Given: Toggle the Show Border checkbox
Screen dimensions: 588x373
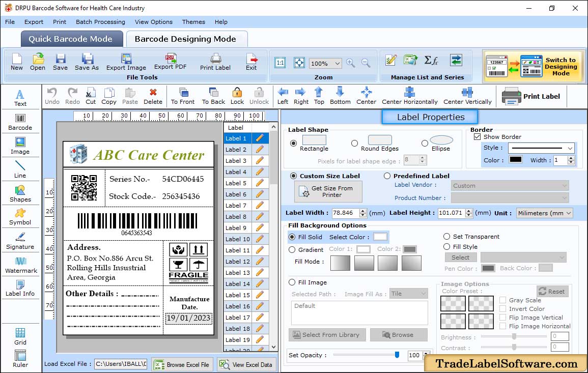Looking at the screenshot, I should 478,137.
